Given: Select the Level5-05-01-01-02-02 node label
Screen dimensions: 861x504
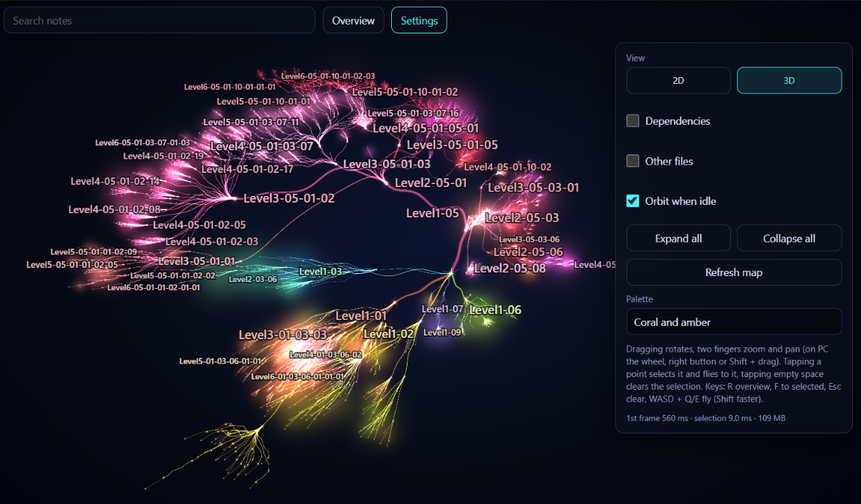Looking at the screenshot, I should coord(172,275).
